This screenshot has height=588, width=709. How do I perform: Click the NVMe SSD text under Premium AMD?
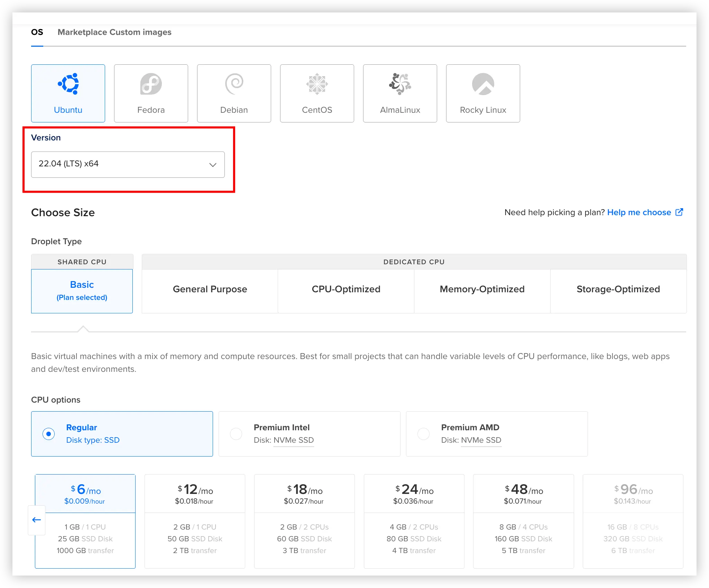(481, 440)
